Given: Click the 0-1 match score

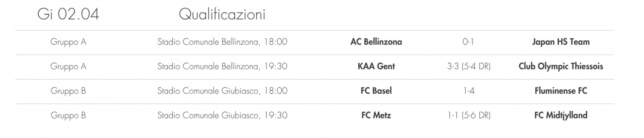Looking at the screenshot, I should tap(468, 42).
